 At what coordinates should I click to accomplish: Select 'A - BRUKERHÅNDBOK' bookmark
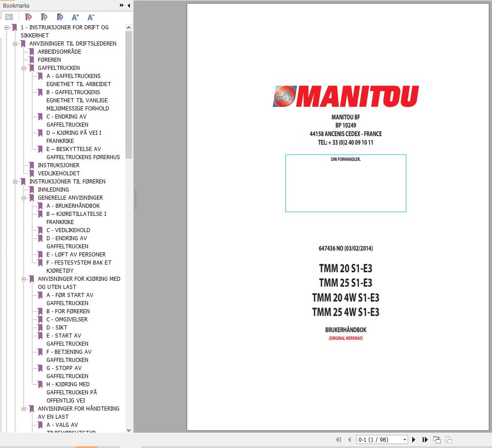click(73, 206)
